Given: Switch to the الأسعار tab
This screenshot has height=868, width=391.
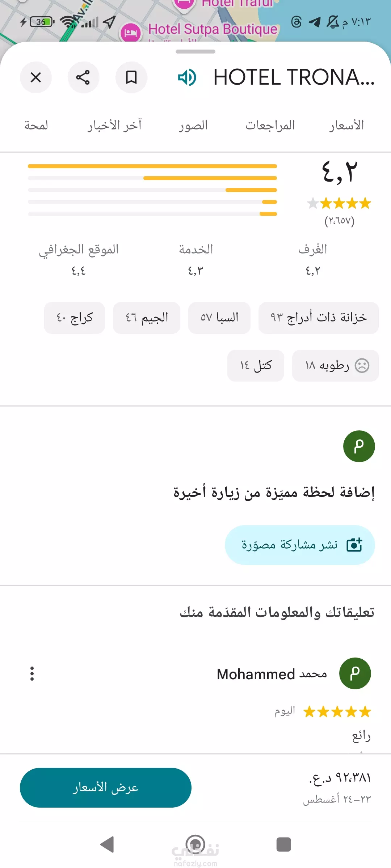Looking at the screenshot, I should pos(346,125).
